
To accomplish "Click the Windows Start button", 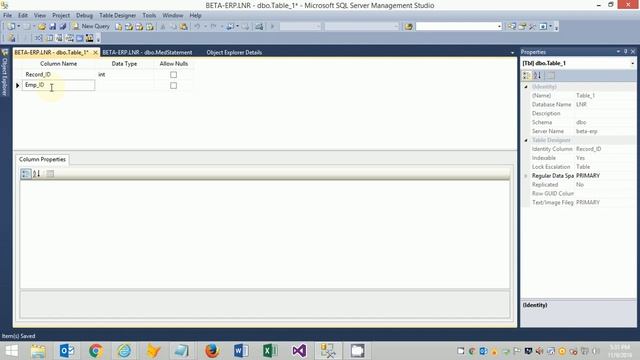I will pos(12,351).
